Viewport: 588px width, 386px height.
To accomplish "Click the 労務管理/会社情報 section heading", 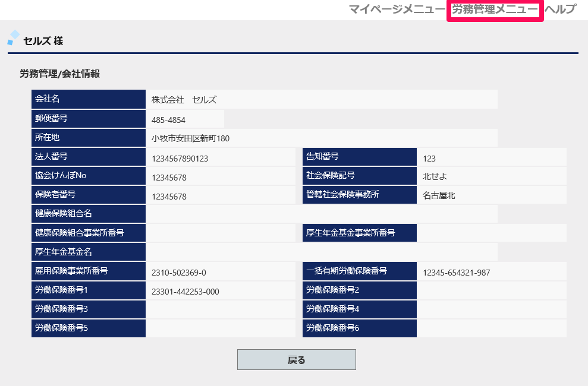I will [x=59, y=74].
